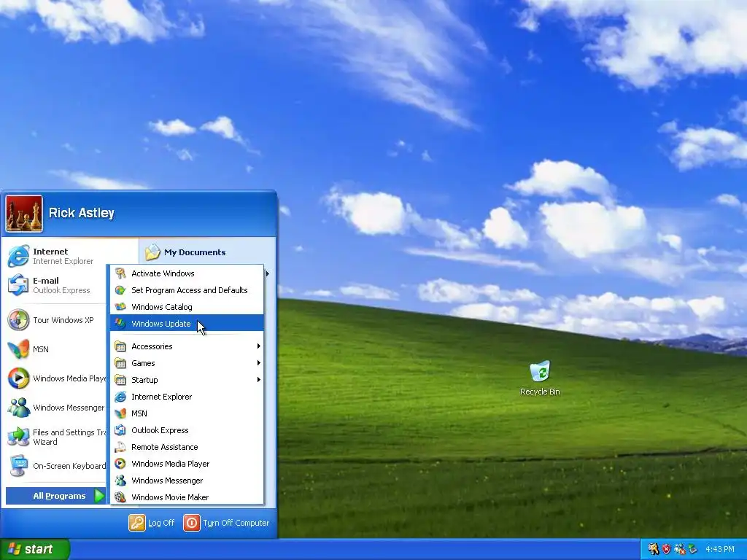Image resolution: width=747 pixels, height=560 pixels.
Task: Open Remote Assistance
Action: [x=187, y=447]
